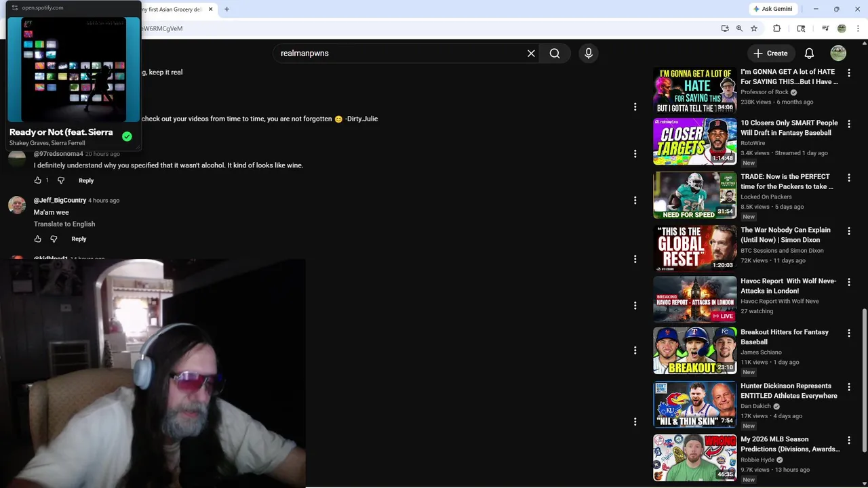Like the @Jeff_BigCountry comment
This screenshot has height=488, width=868.
pos(38,239)
